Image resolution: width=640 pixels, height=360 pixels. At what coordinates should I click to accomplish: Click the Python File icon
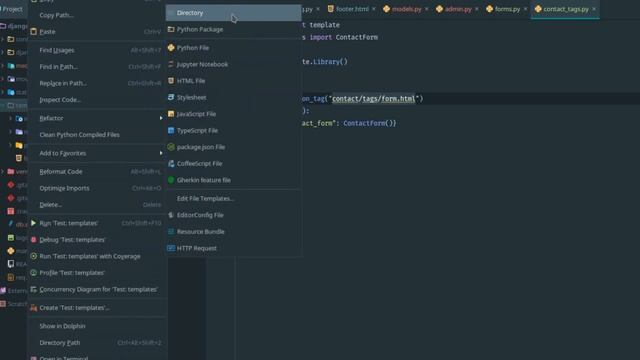171,48
